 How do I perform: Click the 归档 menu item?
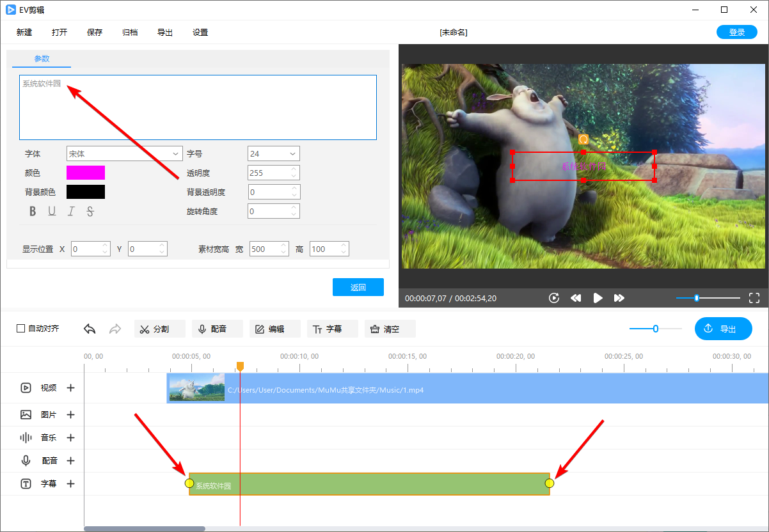[x=130, y=33]
